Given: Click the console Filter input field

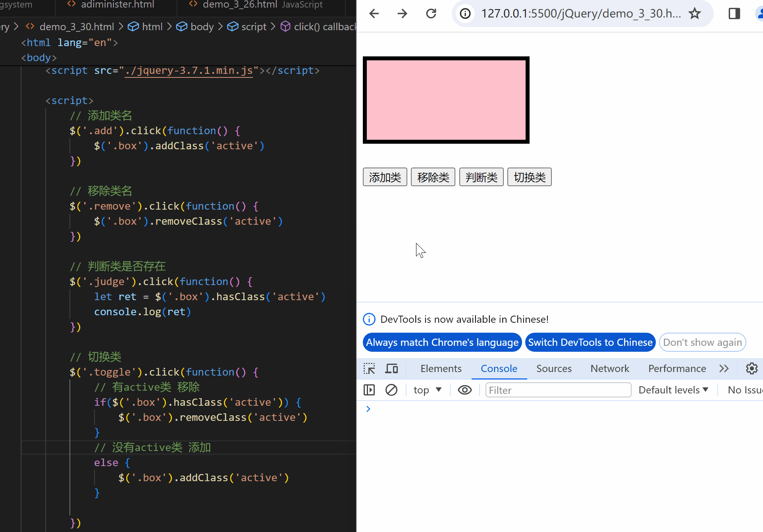Looking at the screenshot, I should tap(558, 390).
